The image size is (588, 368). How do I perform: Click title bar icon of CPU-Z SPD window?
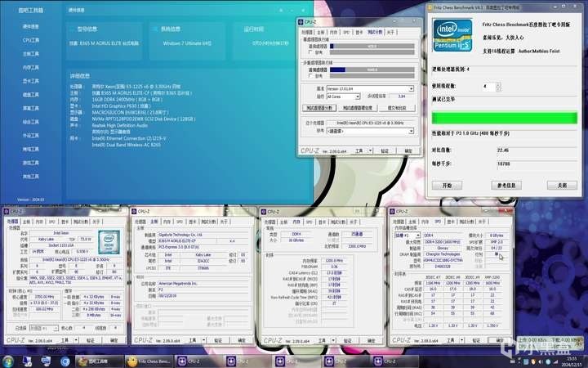[x=393, y=212]
